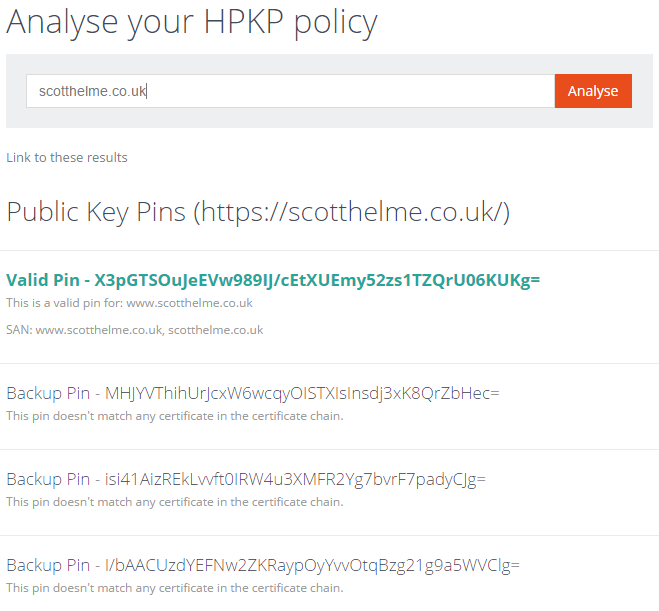
Task: Click the 'Backup Pin' label before I/bAACUzdYEFNw2ZKRaypOy
Action: (47, 565)
